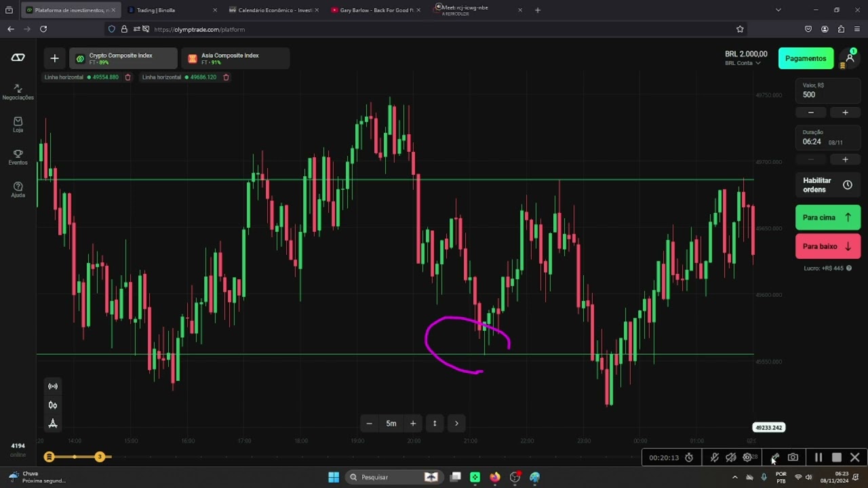The width and height of the screenshot is (868, 488).
Task: Click the browser address bar URL
Action: 199,29
